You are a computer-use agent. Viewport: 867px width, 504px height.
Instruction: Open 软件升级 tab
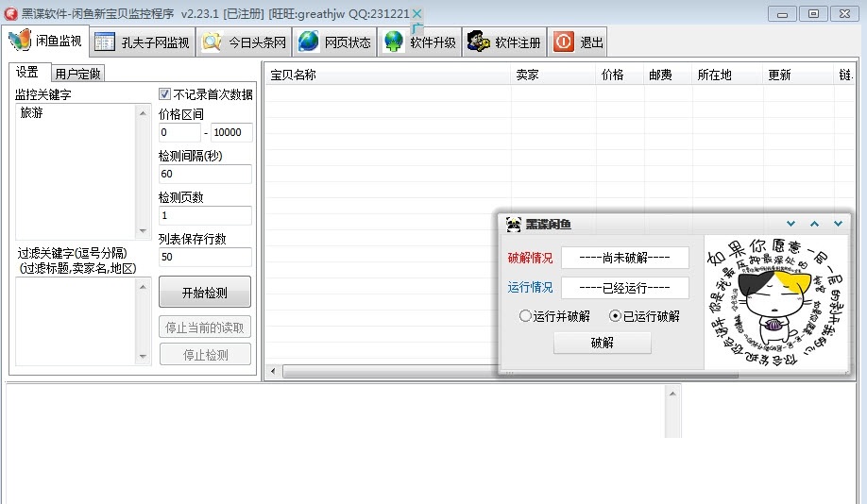420,42
